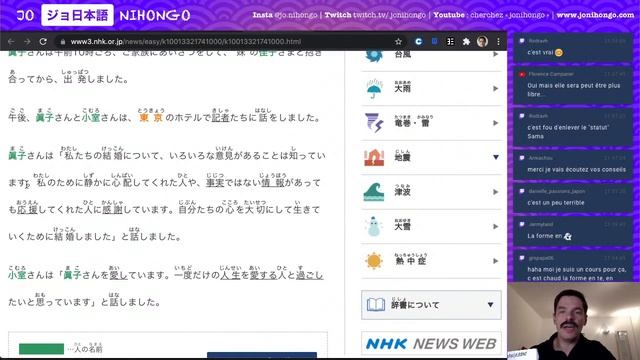Click the 竜巻・雷 tornado icon
Viewport: 640px width, 360px height.
(374, 123)
